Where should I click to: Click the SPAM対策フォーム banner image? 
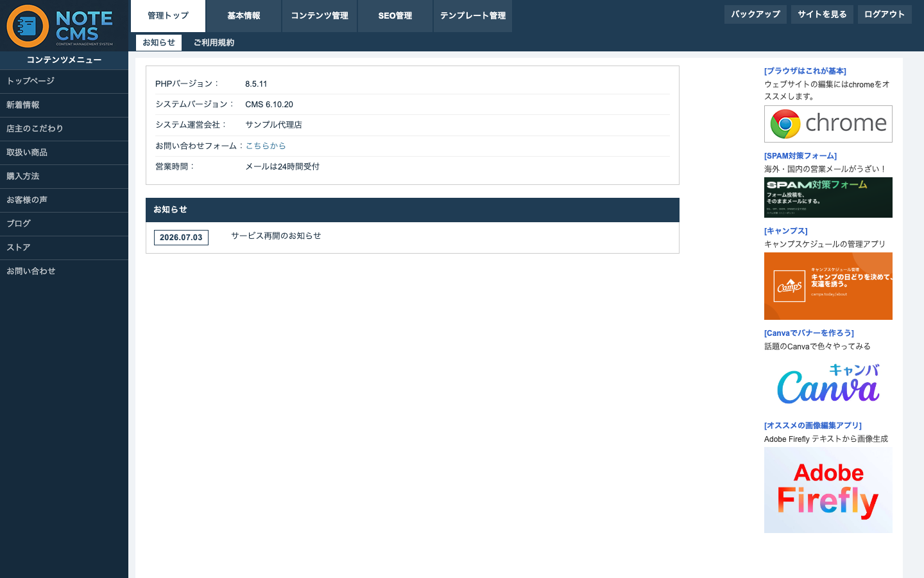828,198
